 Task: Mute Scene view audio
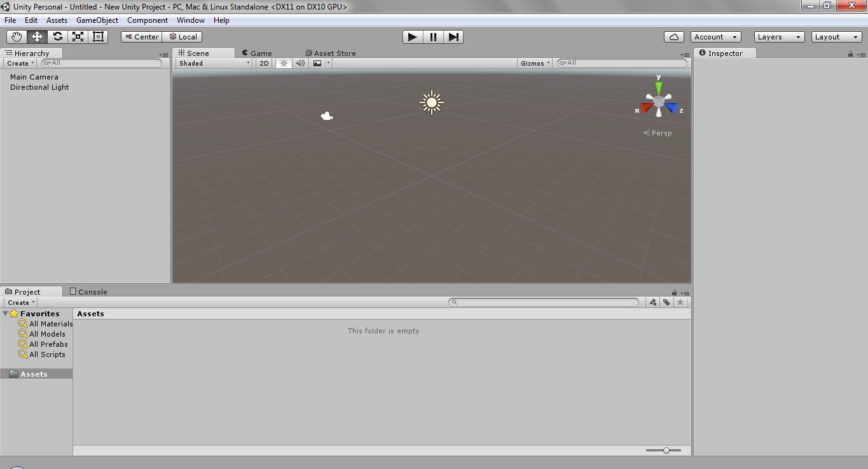[299, 63]
